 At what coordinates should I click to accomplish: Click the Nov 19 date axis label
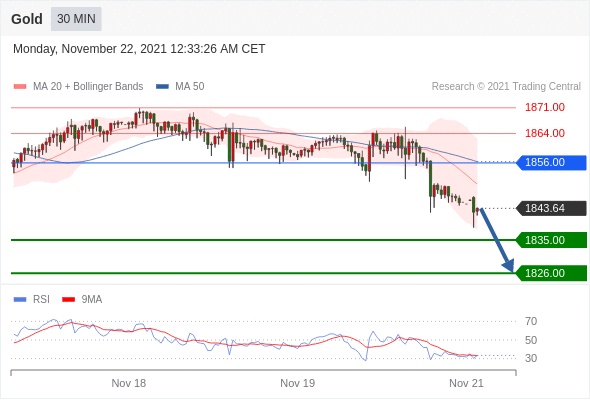[298, 383]
